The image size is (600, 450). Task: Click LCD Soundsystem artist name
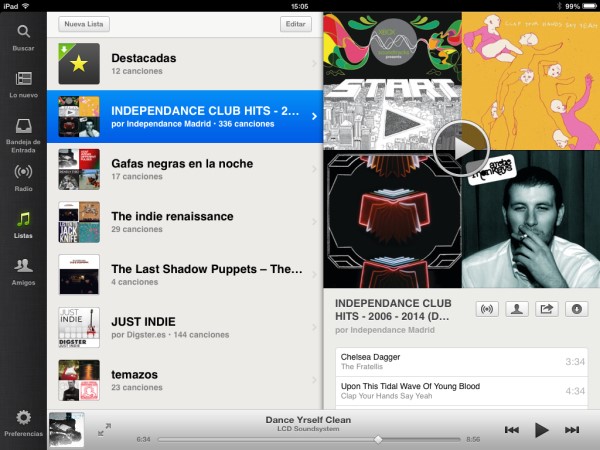tap(308, 429)
